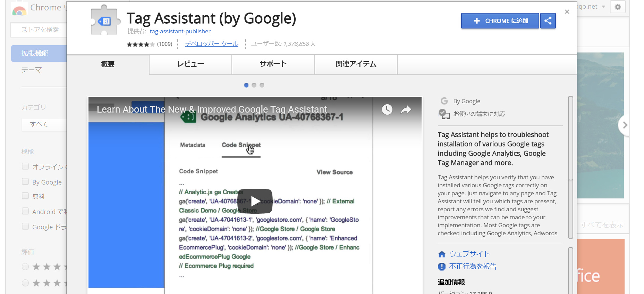Select the third carousel dot
Image resolution: width=644 pixels, height=294 pixels.
[262, 85]
